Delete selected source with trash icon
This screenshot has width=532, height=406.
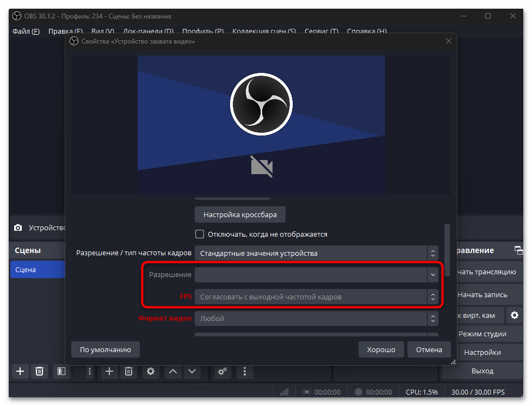128,371
